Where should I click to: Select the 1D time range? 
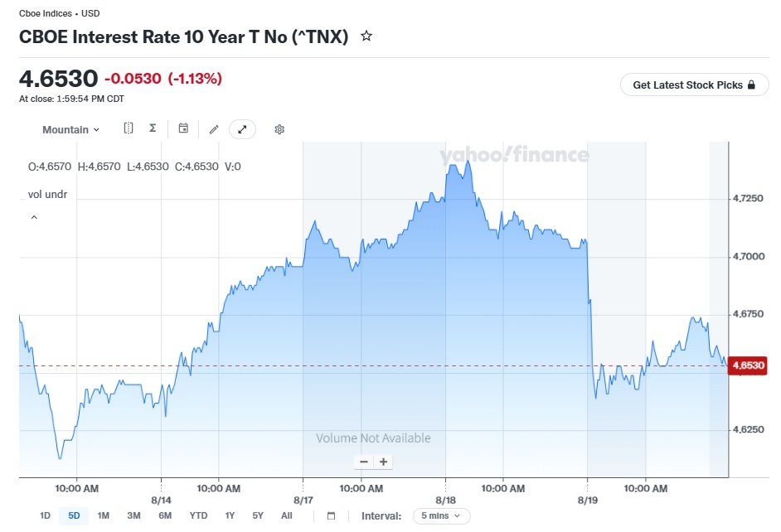click(x=45, y=515)
